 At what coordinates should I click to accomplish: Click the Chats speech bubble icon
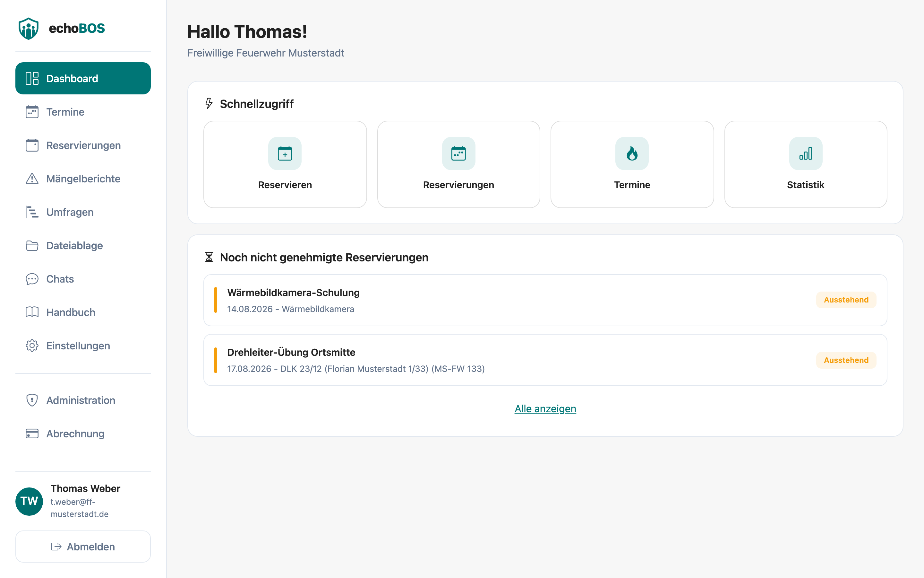pyautogui.click(x=32, y=279)
